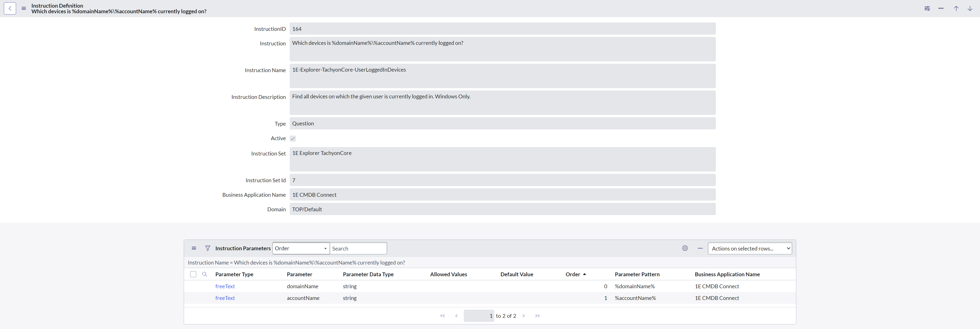The width and height of the screenshot is (980, 329).
Task: Click the Instruction Set field
Action: coord(503,159)
